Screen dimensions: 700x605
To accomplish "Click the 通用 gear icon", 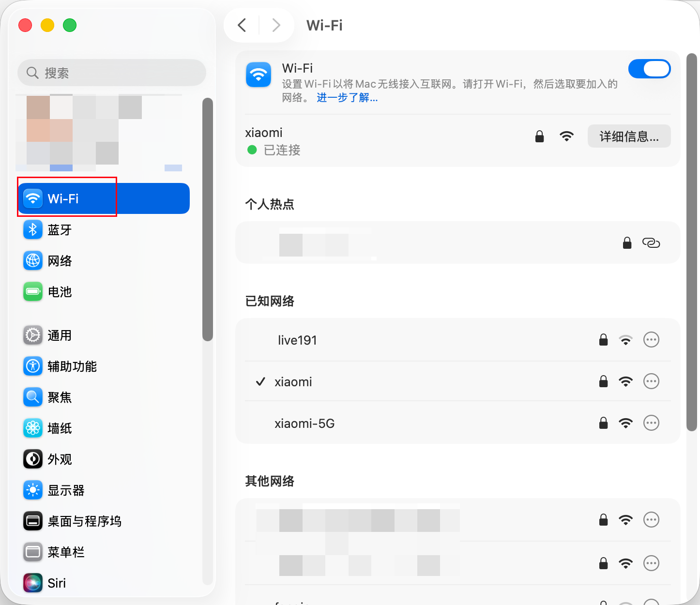I will [x=33, y=335].
